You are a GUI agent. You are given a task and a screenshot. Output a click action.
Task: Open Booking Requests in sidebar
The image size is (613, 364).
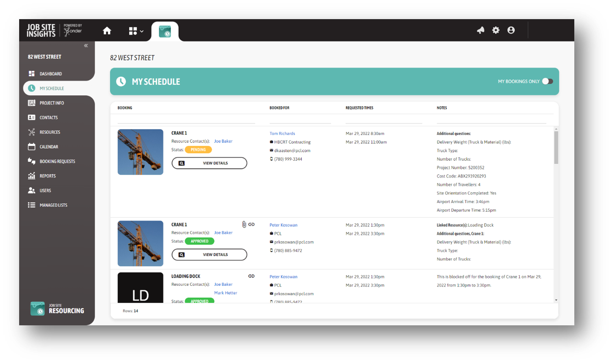[57, 161]
